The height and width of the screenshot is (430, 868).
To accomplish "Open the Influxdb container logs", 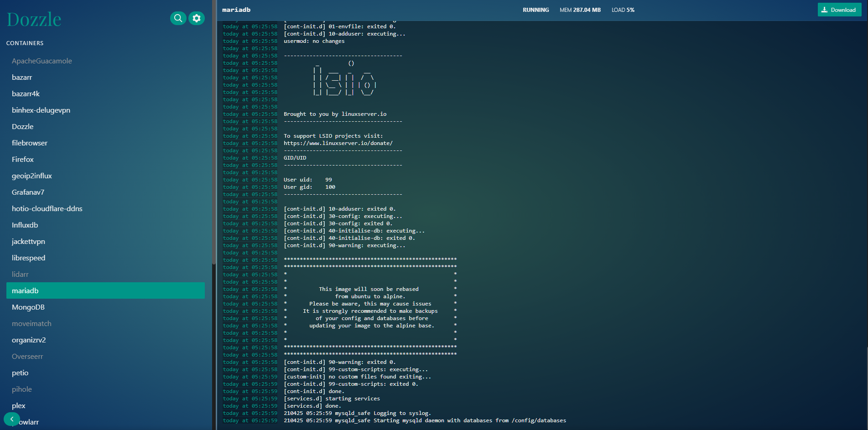I will coord(25,225).
